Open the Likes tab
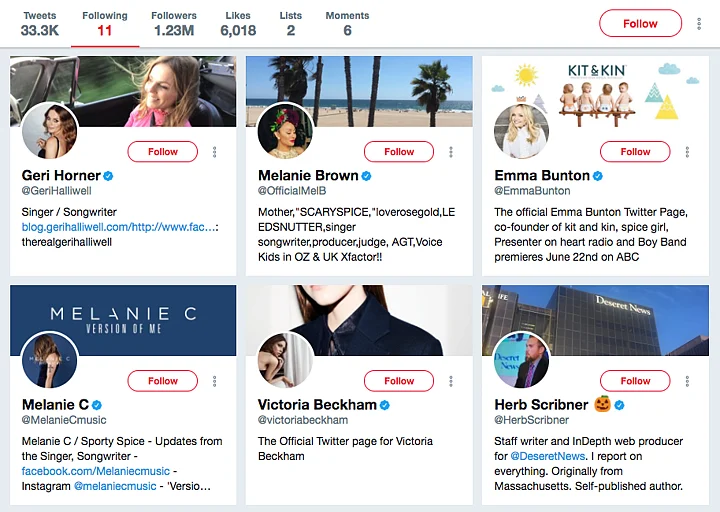The image size is (720, 512). coord(238,23)
